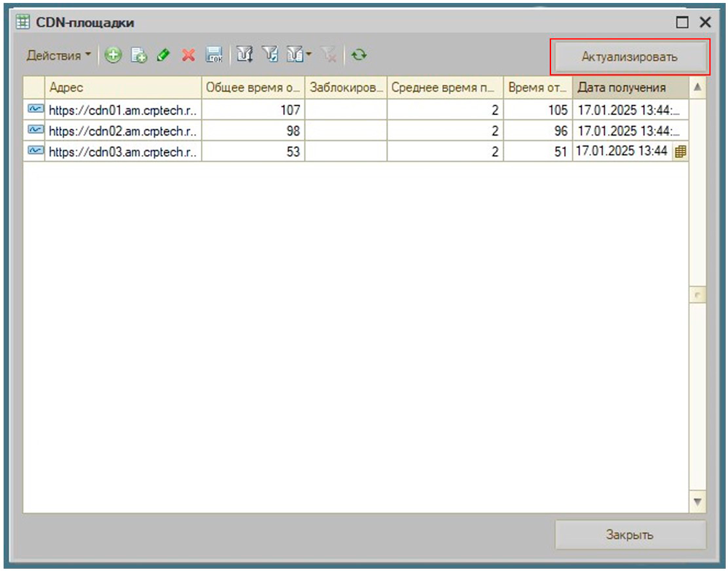The width and height of the screenshot is (728, 571).
Task: Click the green Refresh list icon
Action: point(358,55)
